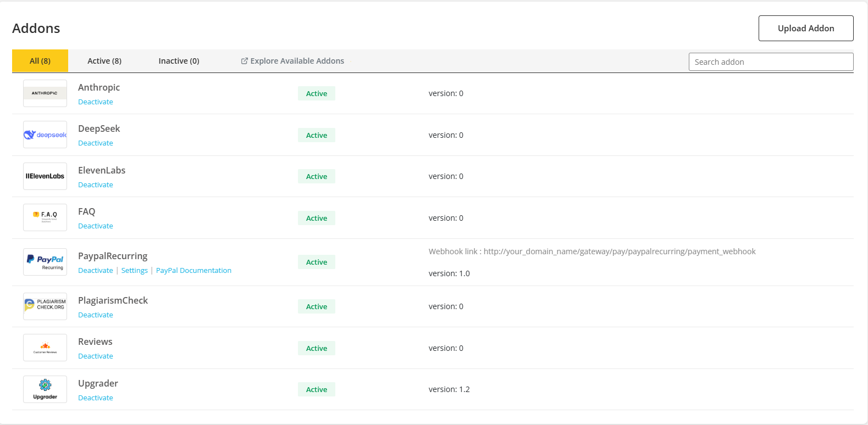Viewport: 868px width, 425px height.
Task: Click the ElevenLabs addon logo
Action: (x=45, y=176)
